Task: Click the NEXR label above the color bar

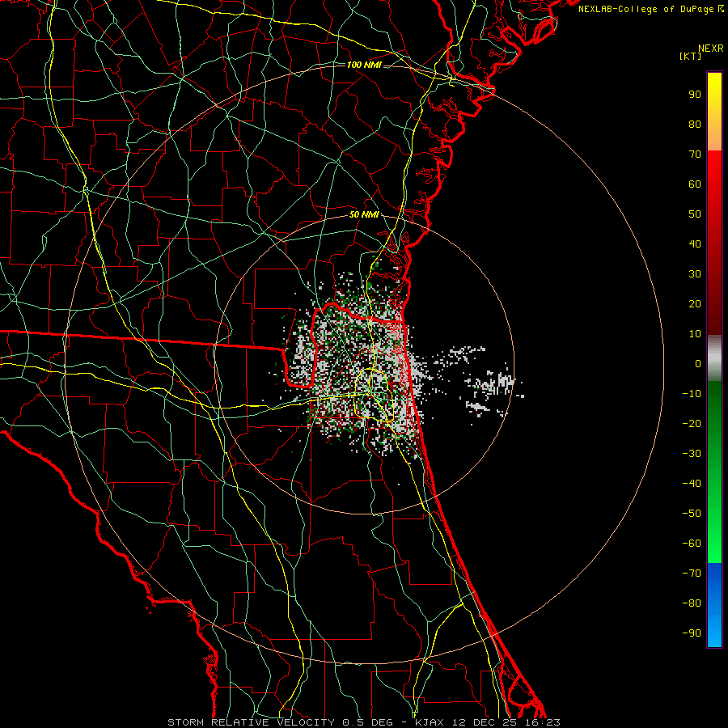Action: coord(711,49)
